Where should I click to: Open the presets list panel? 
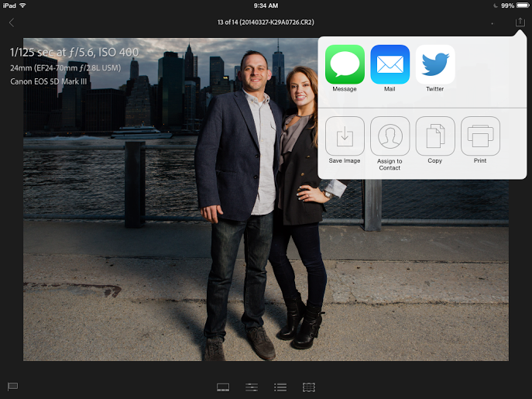280,387
